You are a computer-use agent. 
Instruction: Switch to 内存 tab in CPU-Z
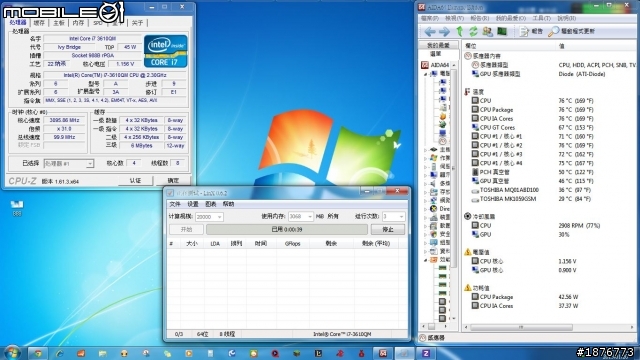click(x=78, y=23)
